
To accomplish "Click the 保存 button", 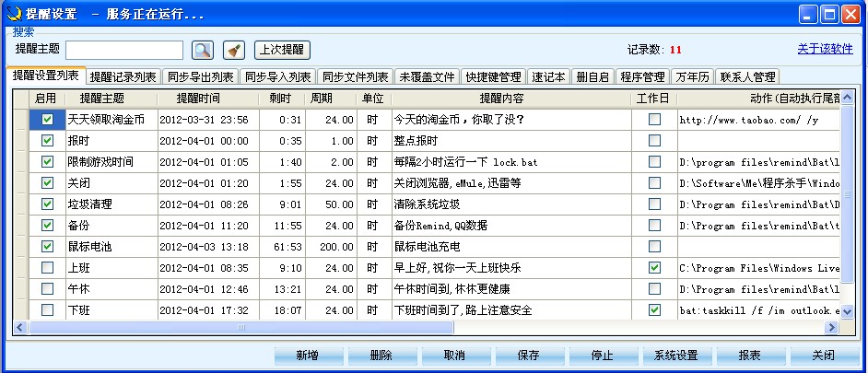I will click(528, 356).
